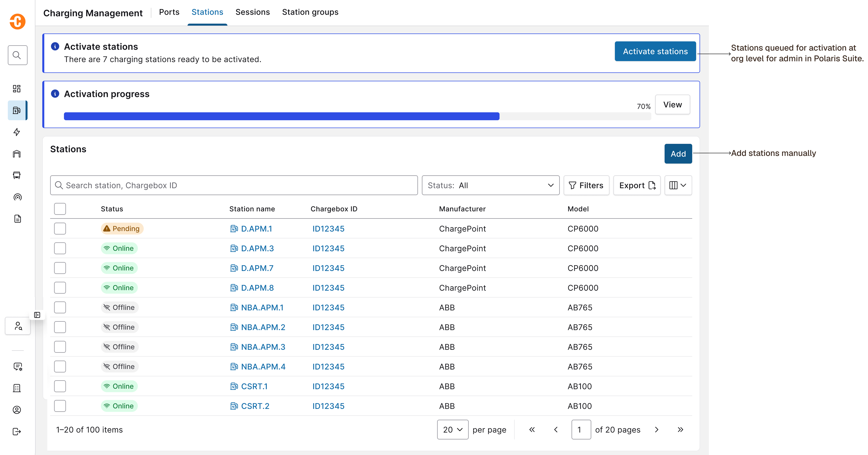Viewport: 868px width, 455px height.
Task: Change the 20 per page dropdown
Action: [x=453, y=429]
